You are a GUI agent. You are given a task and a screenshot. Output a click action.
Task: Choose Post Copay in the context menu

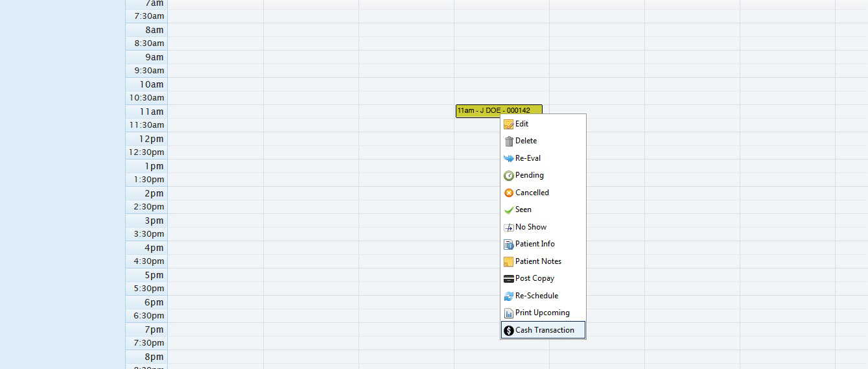[534, 278]
